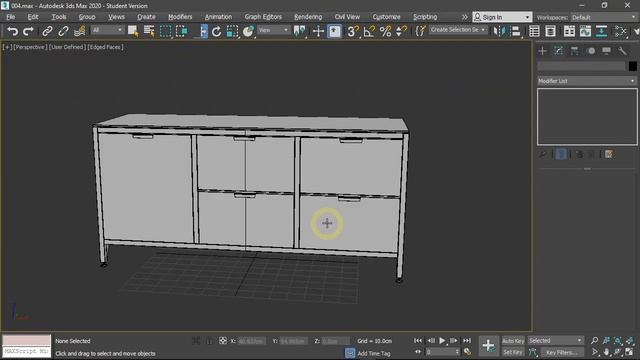Click the Add Time Tag label
The height and width of the screenshot is (360, 640).
374,353
